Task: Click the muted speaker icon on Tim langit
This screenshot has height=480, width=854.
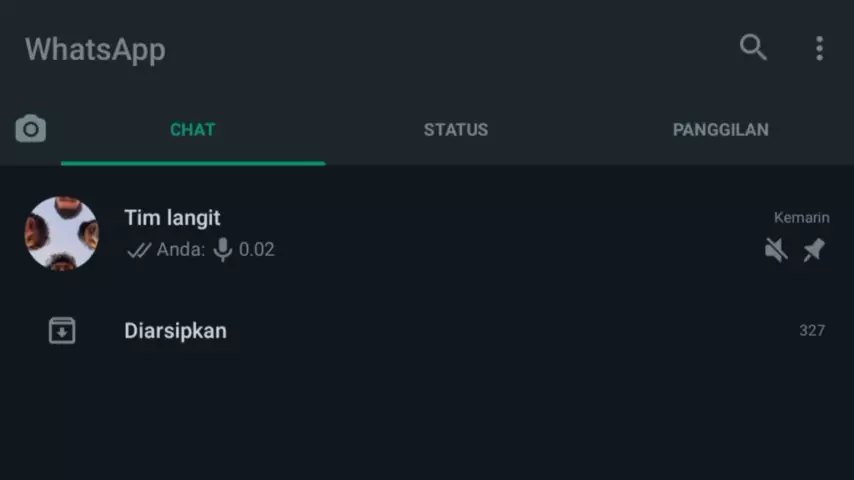Action: click(776, 250)
